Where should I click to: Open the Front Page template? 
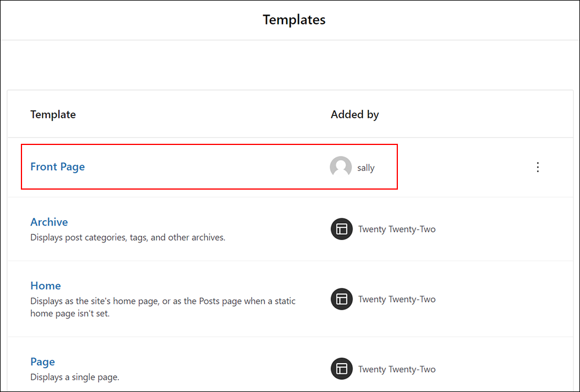57,167
